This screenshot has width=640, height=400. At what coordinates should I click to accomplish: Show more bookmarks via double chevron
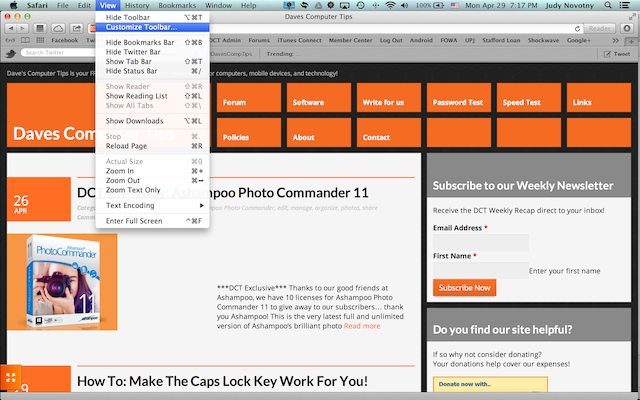pyautogui.click(x=615, y=40)
